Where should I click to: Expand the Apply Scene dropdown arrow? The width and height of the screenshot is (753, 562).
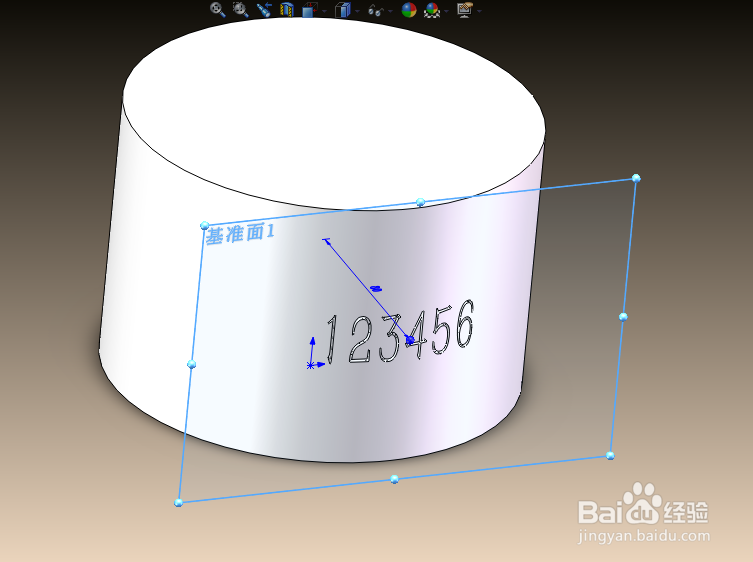click(x=446, y=11)
